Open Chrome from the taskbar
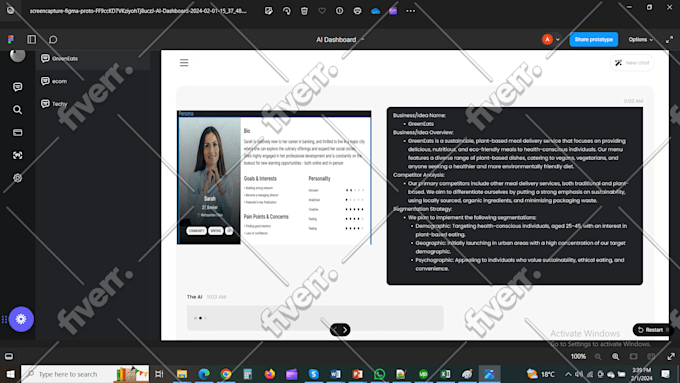680x383 pixels. pyautogui.click(x=226, y=374)
